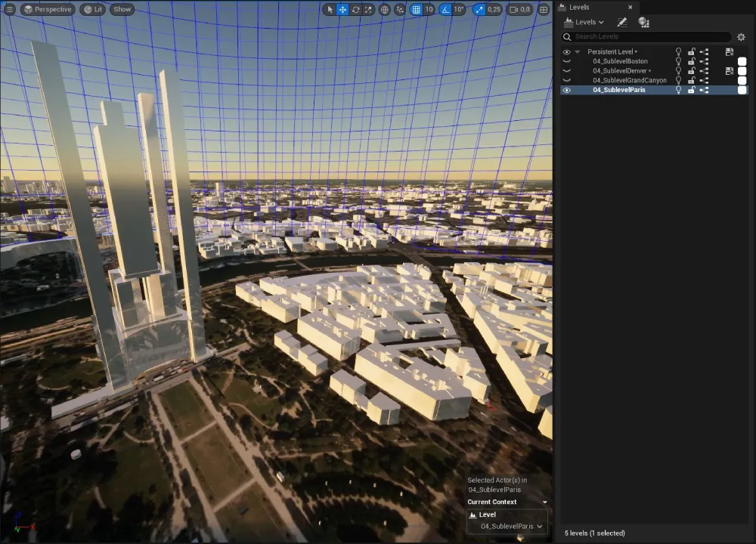Toggle grid snapping on or off
The width and height of the screenshot is (756, 544).
point(416,10)
